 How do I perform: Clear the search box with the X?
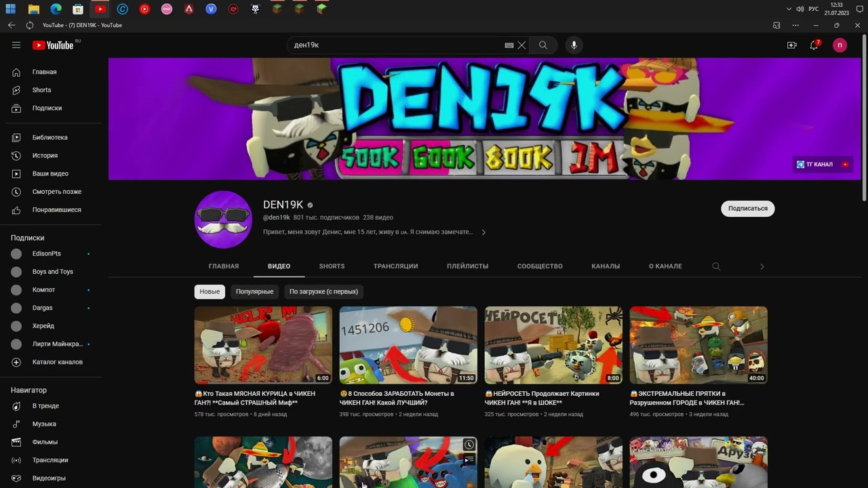pyautogui.click(x=521, y=45)
